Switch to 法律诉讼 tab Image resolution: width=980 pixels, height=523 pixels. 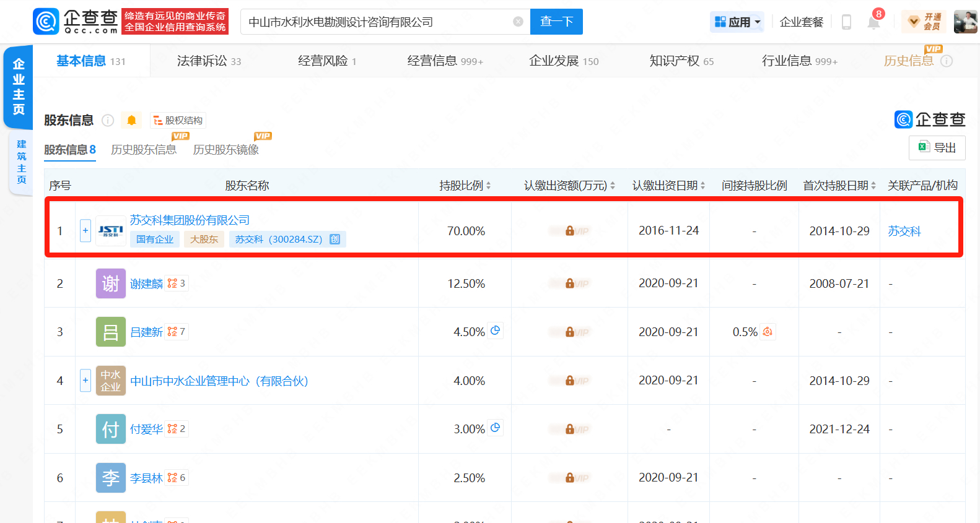pos(209,61)
